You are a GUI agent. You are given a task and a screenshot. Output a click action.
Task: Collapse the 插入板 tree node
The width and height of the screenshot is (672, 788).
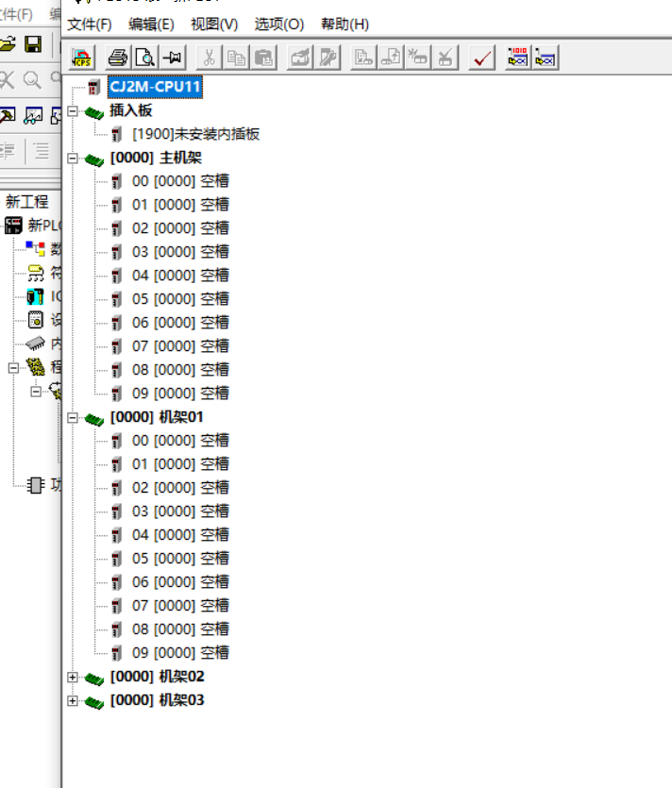[x=73, y=111]
